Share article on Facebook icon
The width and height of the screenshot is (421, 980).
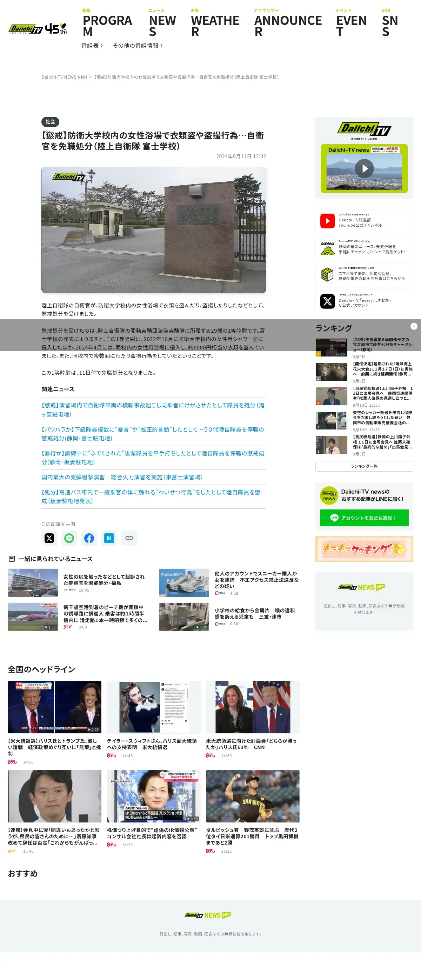click(x=89, y=538)
